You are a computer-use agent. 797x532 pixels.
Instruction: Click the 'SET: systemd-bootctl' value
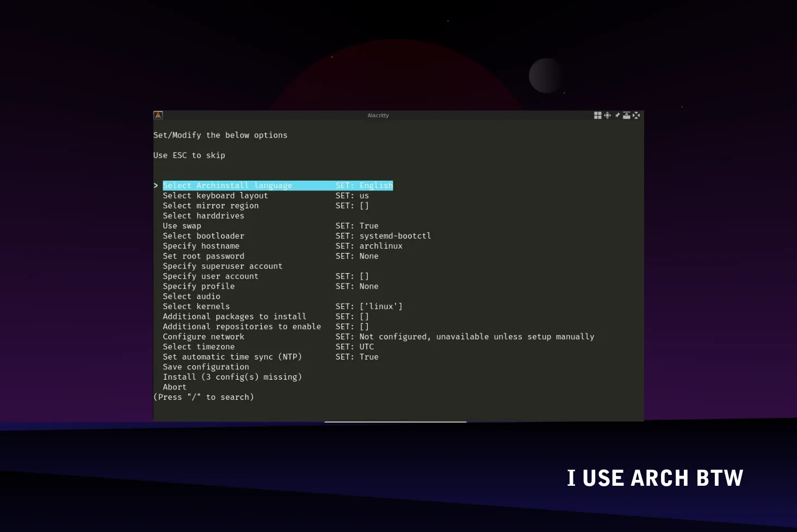click(x=383, y=236)
